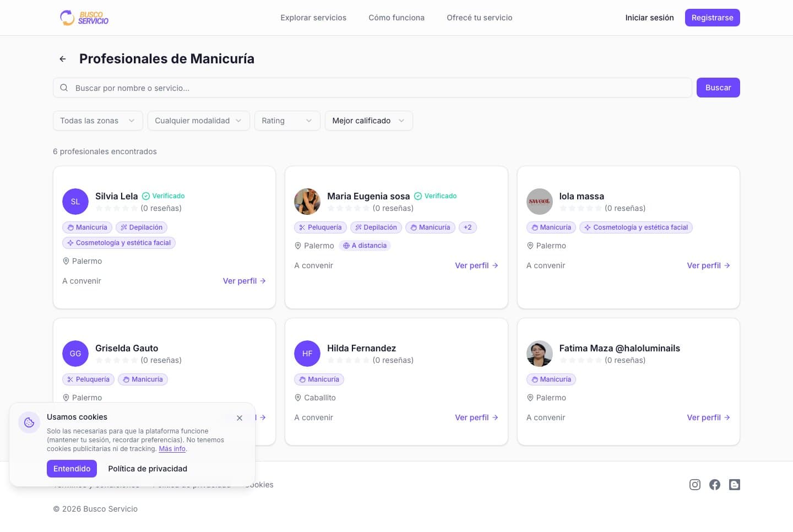
Task: Click the name Silvia Lela
Action: 117,196
